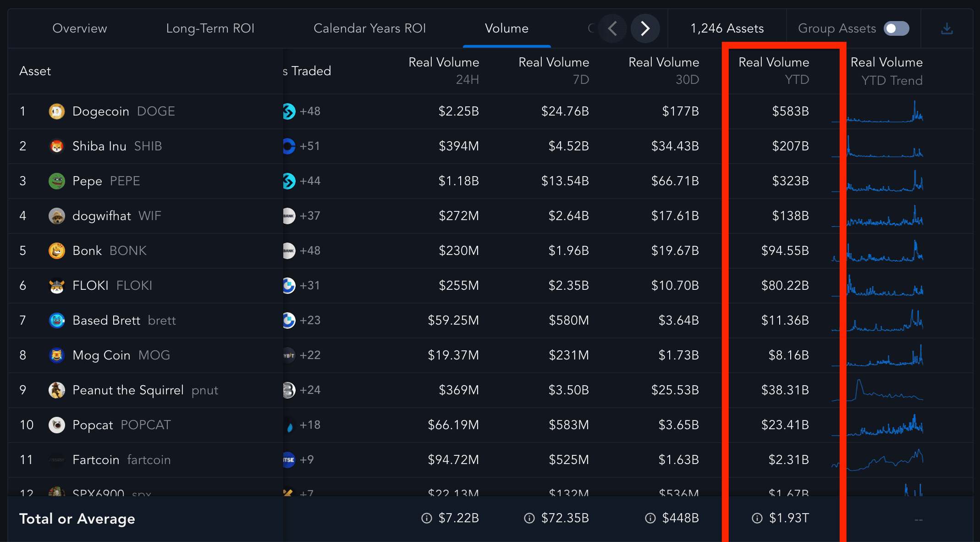This screenshot has width=980, height=542.
Task: Click the Based Brett coin icon
Action: 57,321
